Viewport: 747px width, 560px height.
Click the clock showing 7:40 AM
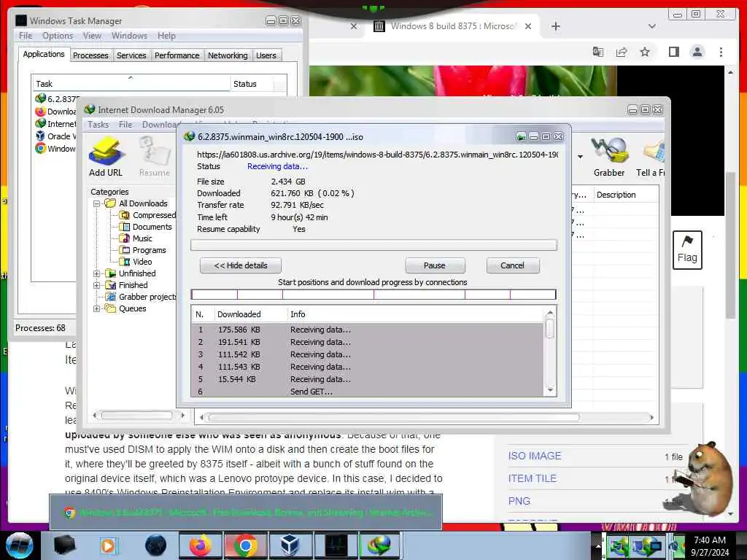pyautogui.click(x=709, y=540)
